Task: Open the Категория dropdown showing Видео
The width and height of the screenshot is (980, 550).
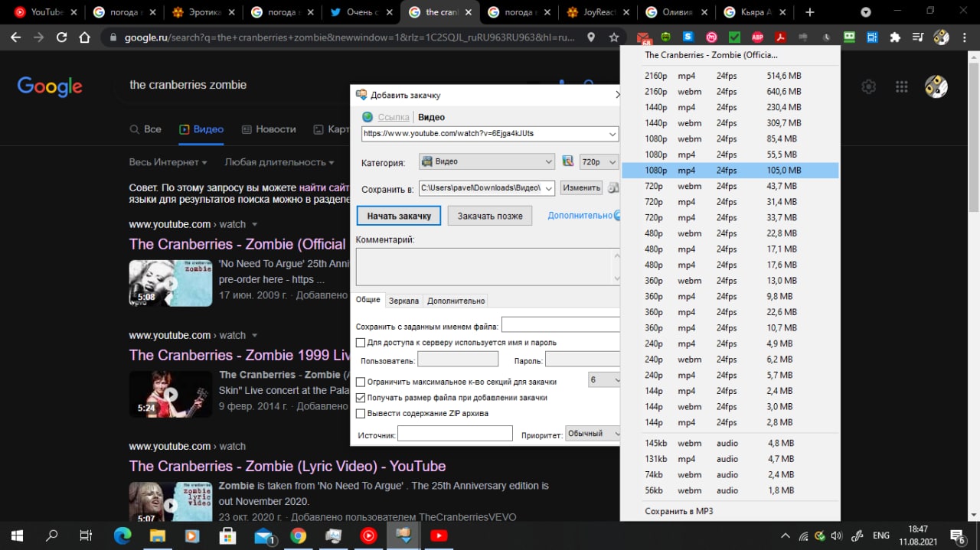Action: point(486,161)
